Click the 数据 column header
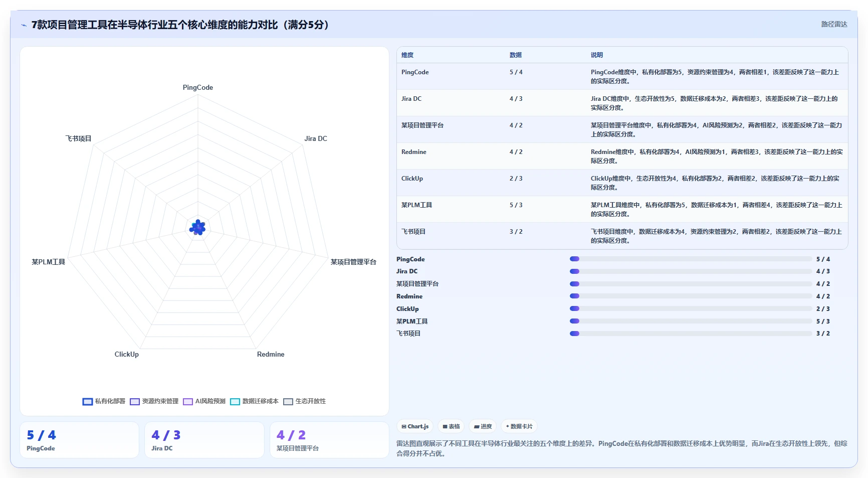This screenshot has height=478, width=868. tap(516, 55)
